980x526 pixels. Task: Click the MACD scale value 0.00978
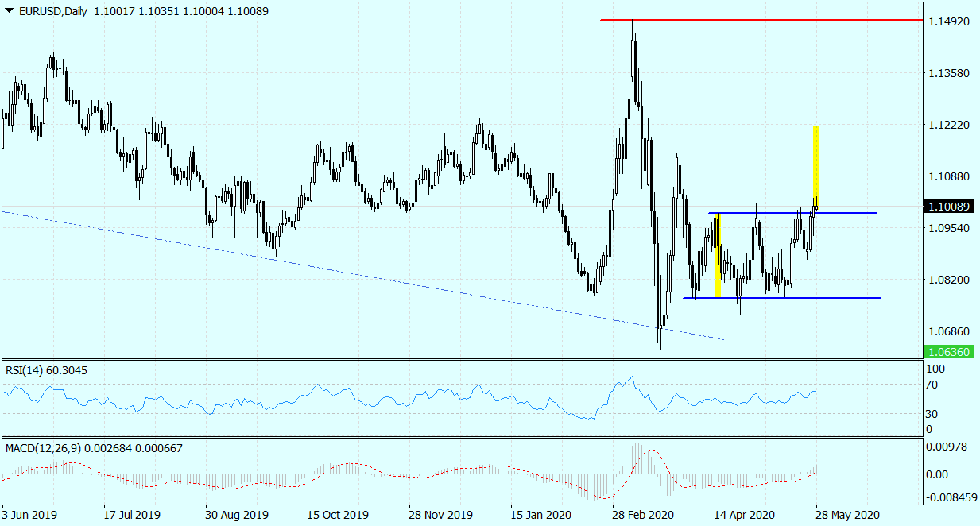948,447
